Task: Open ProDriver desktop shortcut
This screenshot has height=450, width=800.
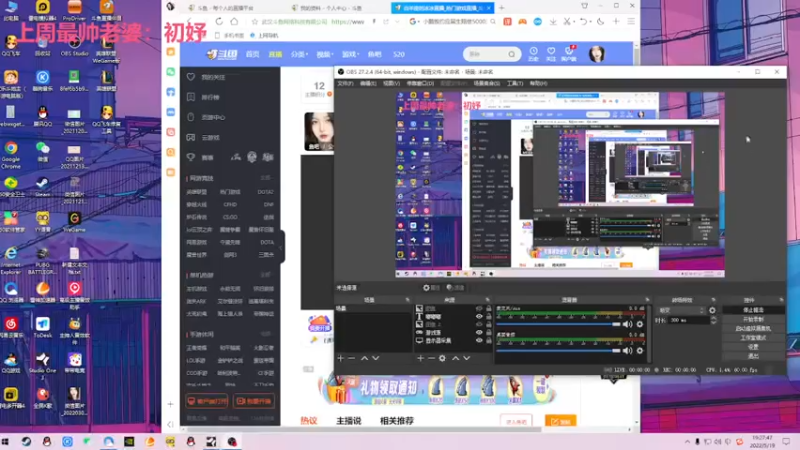Action: [x=74, y=10]
